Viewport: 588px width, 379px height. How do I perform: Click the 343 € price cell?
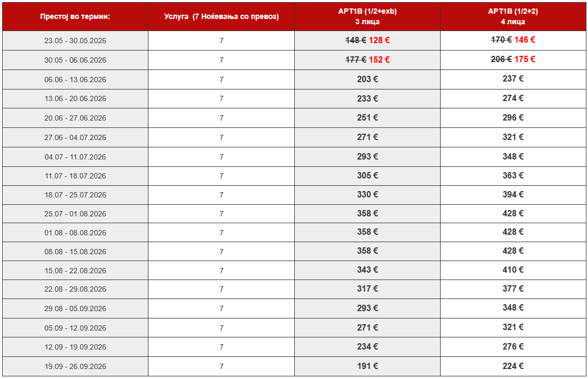click(x=367, y=270)
